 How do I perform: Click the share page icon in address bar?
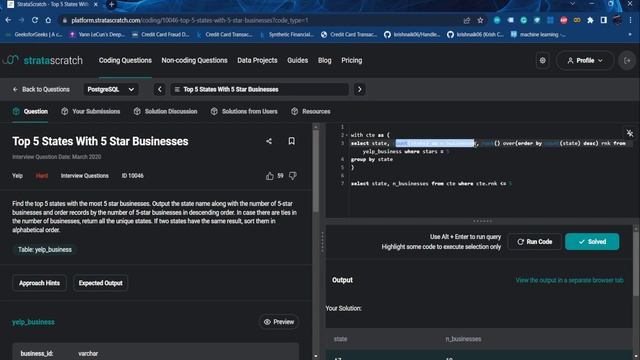(x=467, y=20)
